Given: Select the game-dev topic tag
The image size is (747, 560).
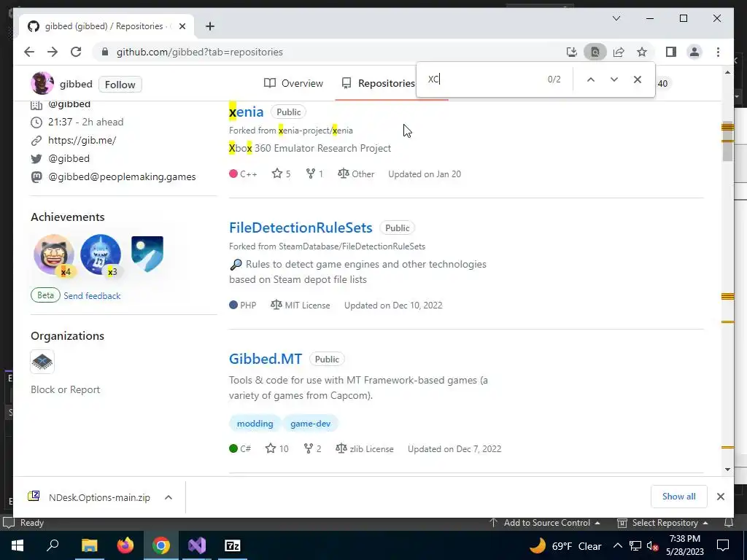Looking at the screenshot, I should coord(310,424).
